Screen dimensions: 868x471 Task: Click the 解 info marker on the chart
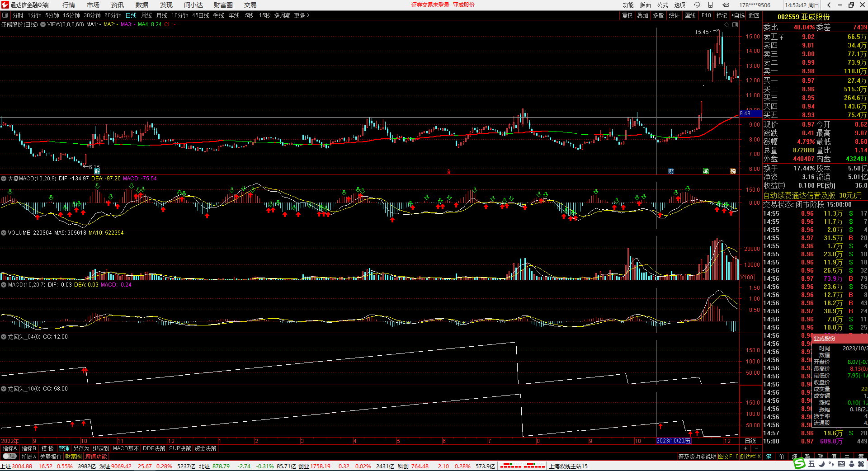pos(97,171)
